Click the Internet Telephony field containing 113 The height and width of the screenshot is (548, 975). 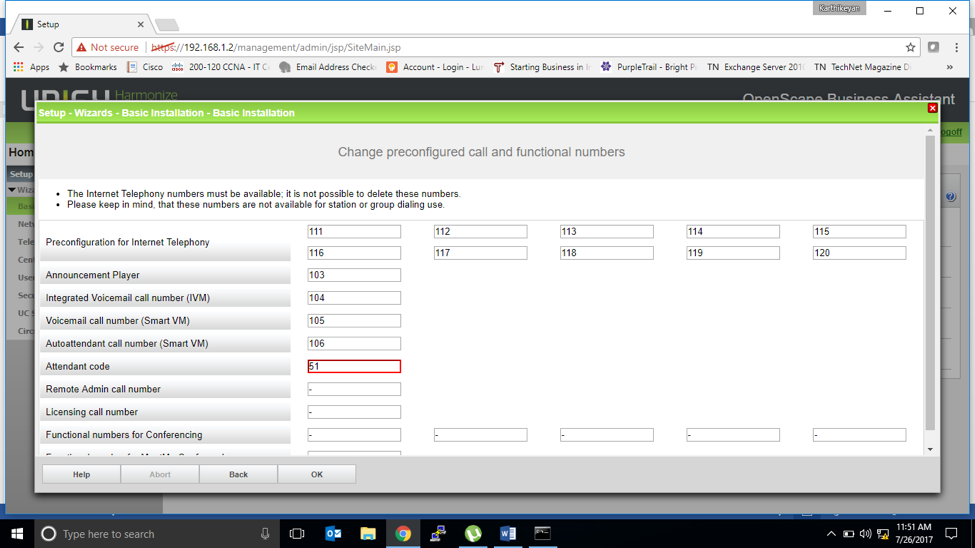coord(606,231)
